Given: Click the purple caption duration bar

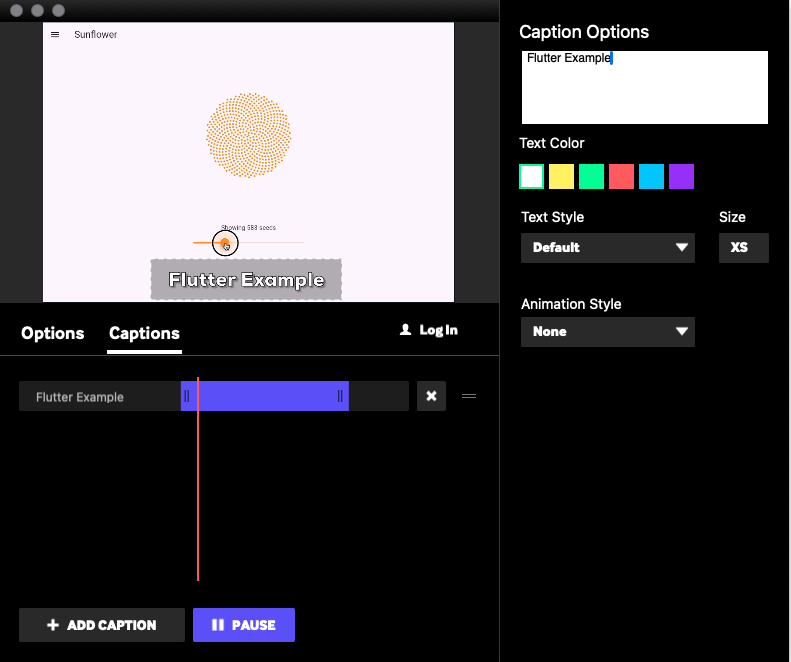Looking at the screenshot, I should (265, 396).
